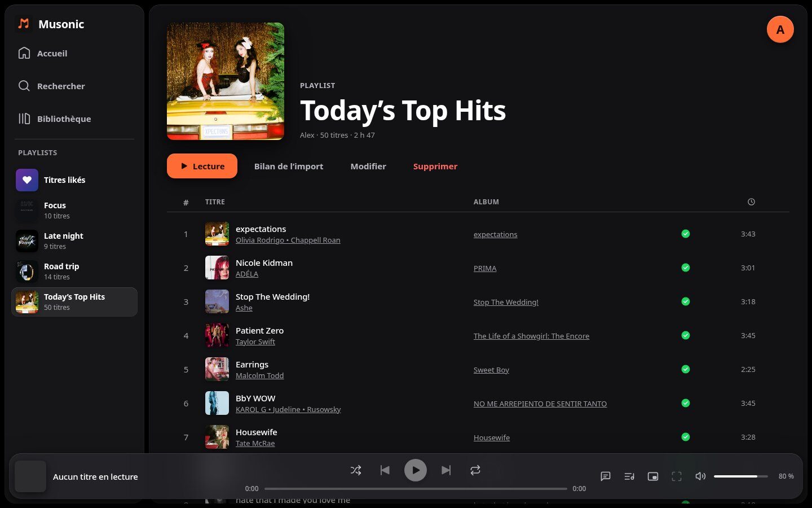Click Supprimer to delete the playlist
This screenshot has height=508, width=812.
pos(435,167)
